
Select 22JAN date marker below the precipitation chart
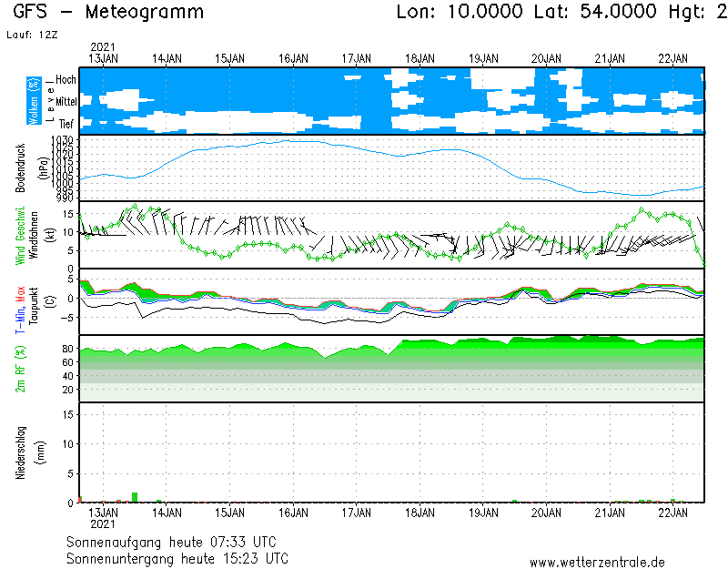pos(672,513)
